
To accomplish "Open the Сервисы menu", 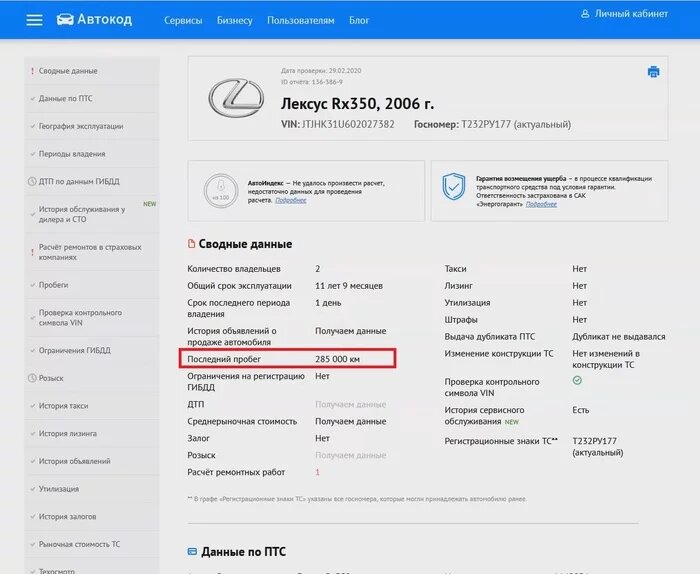I will tap(183, 21).
